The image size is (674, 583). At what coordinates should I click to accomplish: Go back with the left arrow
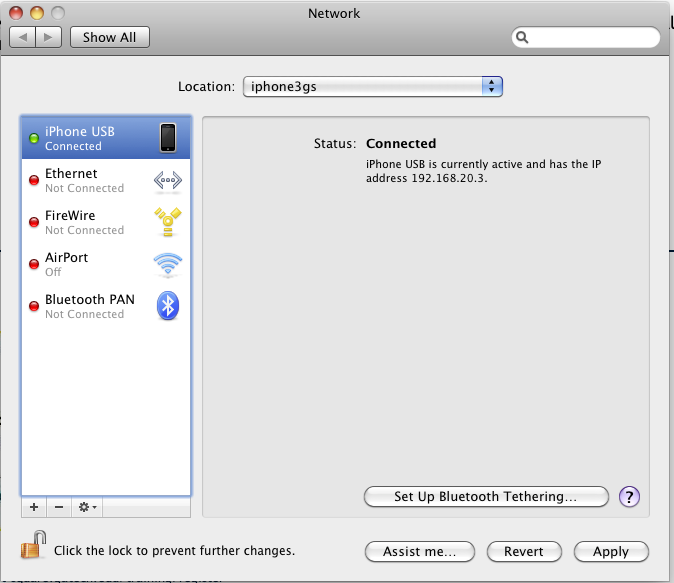(x=23, y=37)
